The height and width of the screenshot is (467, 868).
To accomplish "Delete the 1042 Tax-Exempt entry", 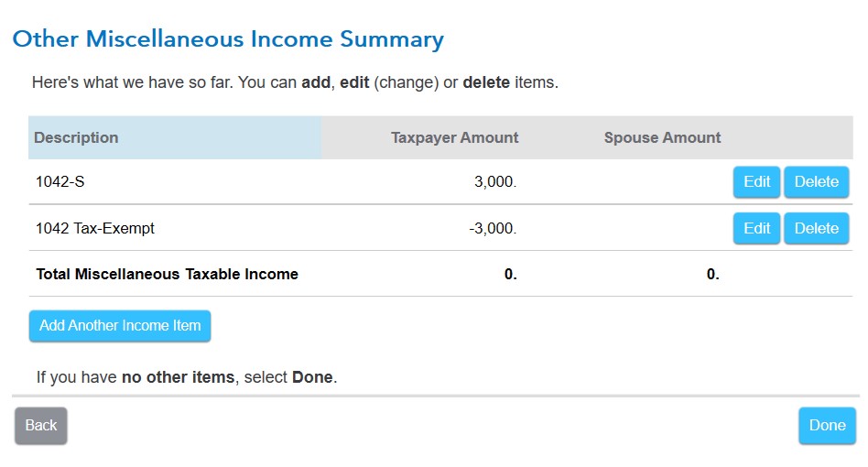I will (817, 229).
